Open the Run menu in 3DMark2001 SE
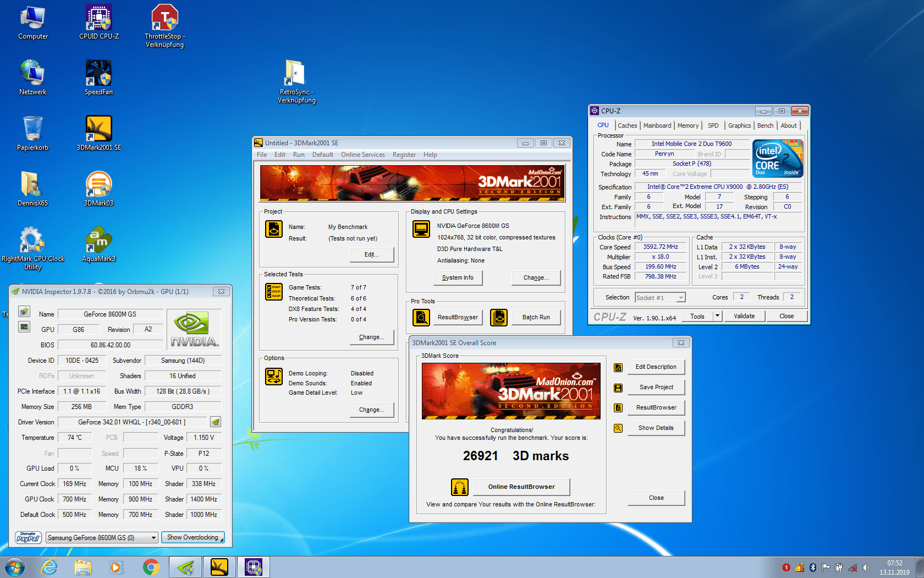The image size is (924, 578). 299,155
